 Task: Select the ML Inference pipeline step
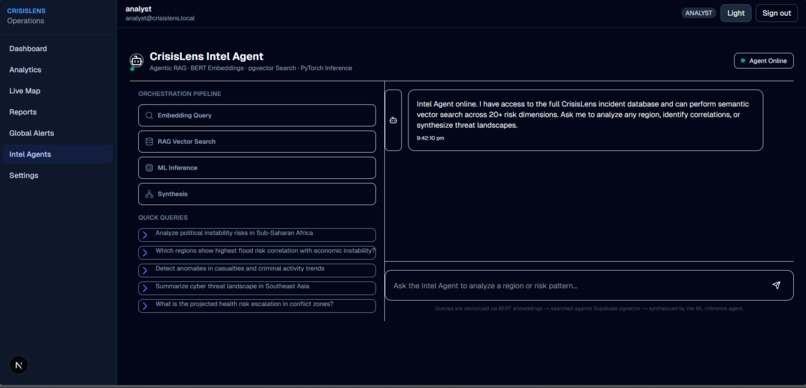coord(257,168)
